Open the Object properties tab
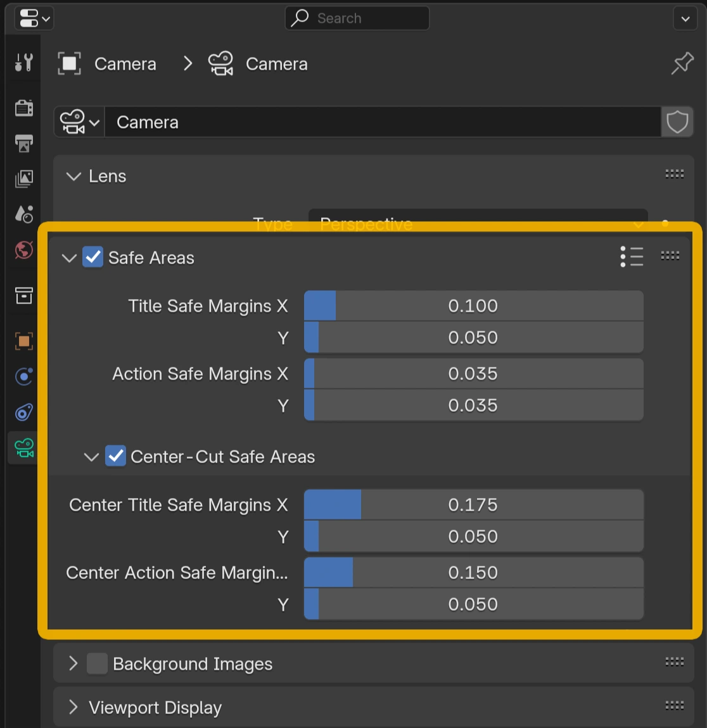 click(24, 342)
